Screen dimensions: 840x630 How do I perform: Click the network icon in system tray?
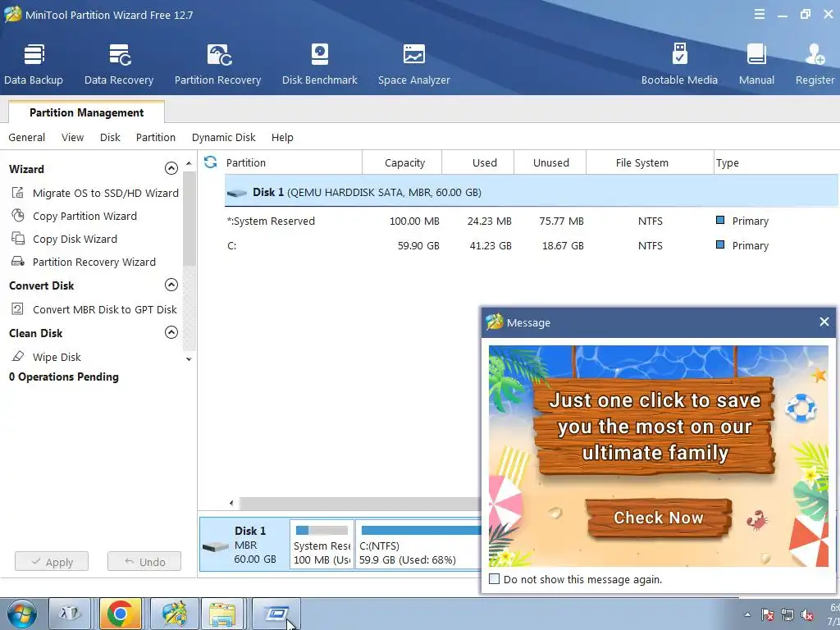click(x=787, y=614)
